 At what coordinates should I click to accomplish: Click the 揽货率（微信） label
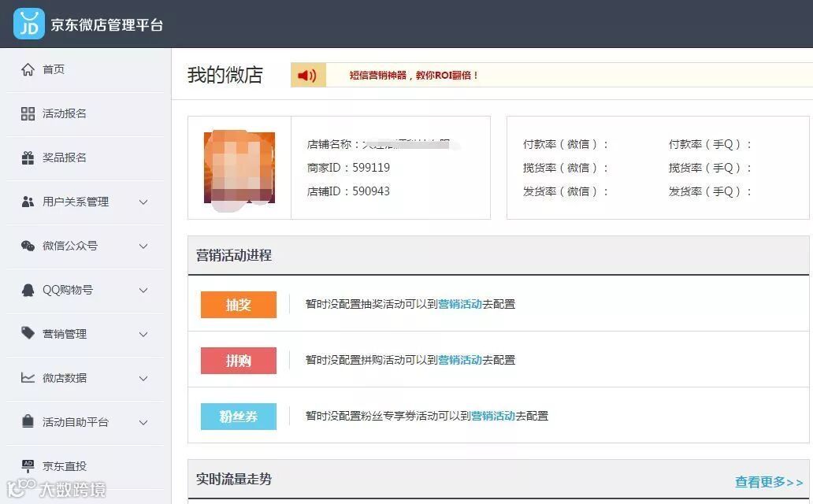tap(565, 168)
